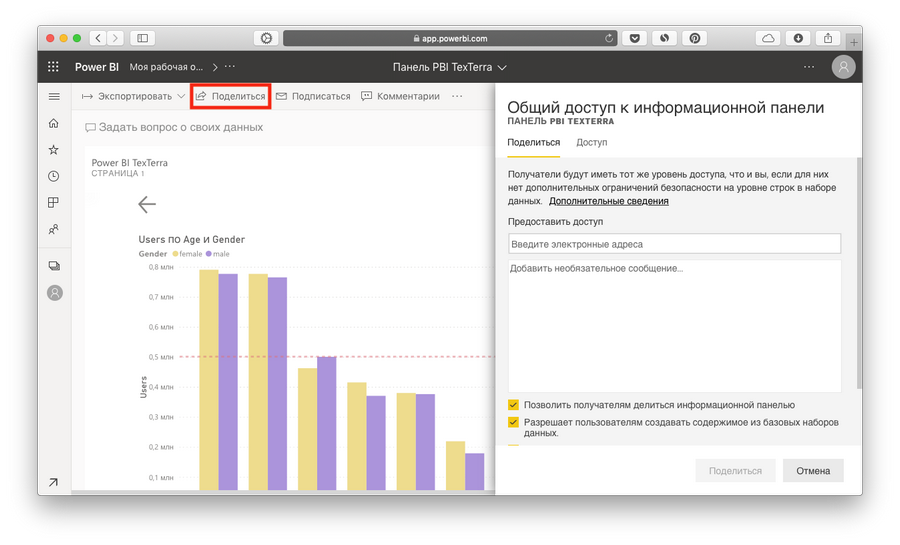Click the Power BI logo text
The width and height of the screenshot is (900, 545).
coord(96,67)
